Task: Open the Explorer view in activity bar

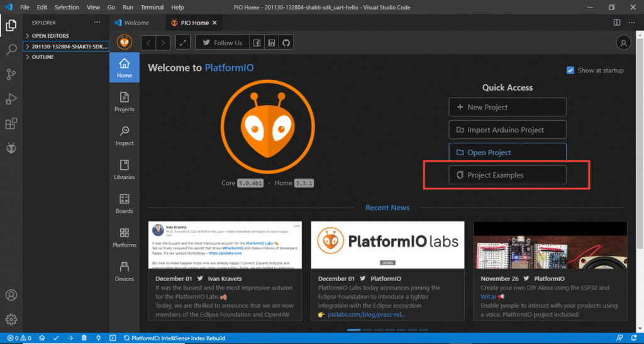Action: coord(11,25)
